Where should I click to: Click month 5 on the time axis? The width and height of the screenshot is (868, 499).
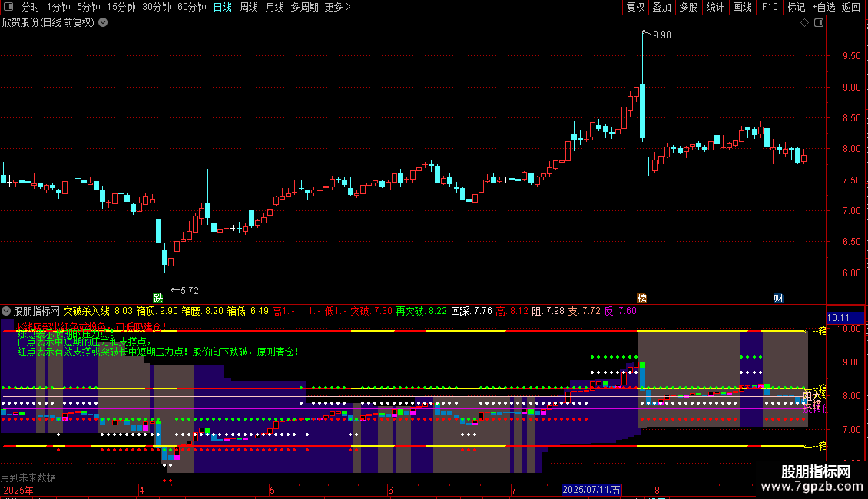tap(273, 490)
